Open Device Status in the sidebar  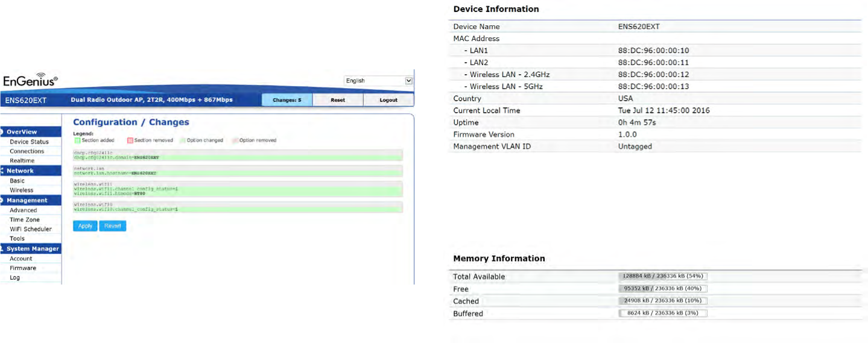tap(29, 142)
